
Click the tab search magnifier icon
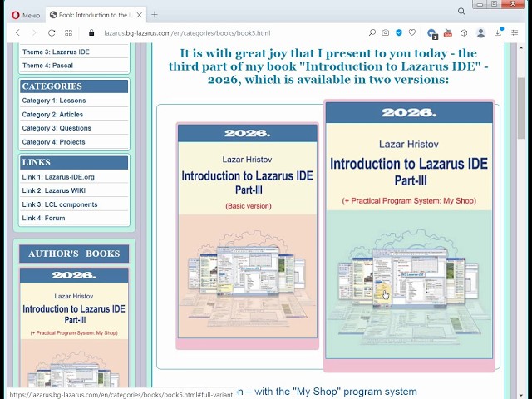461,12
